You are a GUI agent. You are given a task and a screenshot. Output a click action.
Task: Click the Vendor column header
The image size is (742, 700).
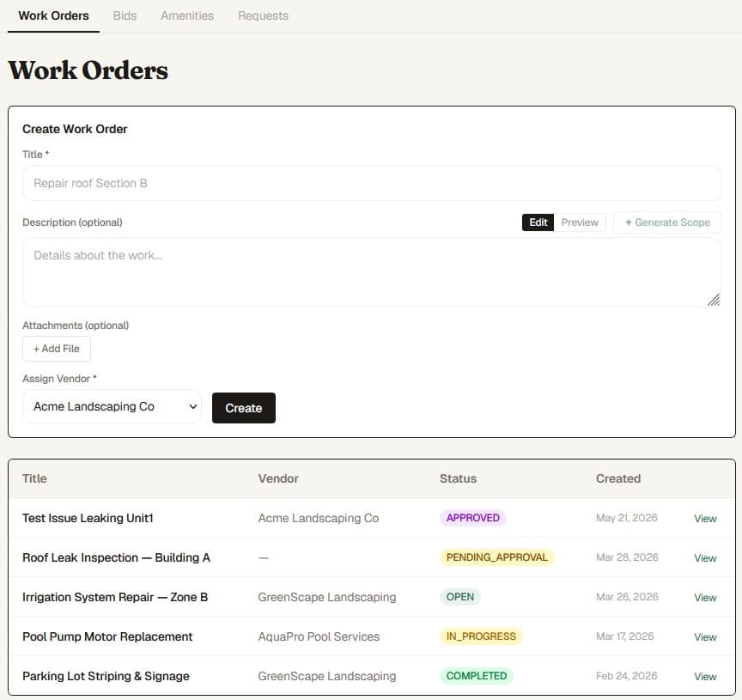click(x=278, y=478)
